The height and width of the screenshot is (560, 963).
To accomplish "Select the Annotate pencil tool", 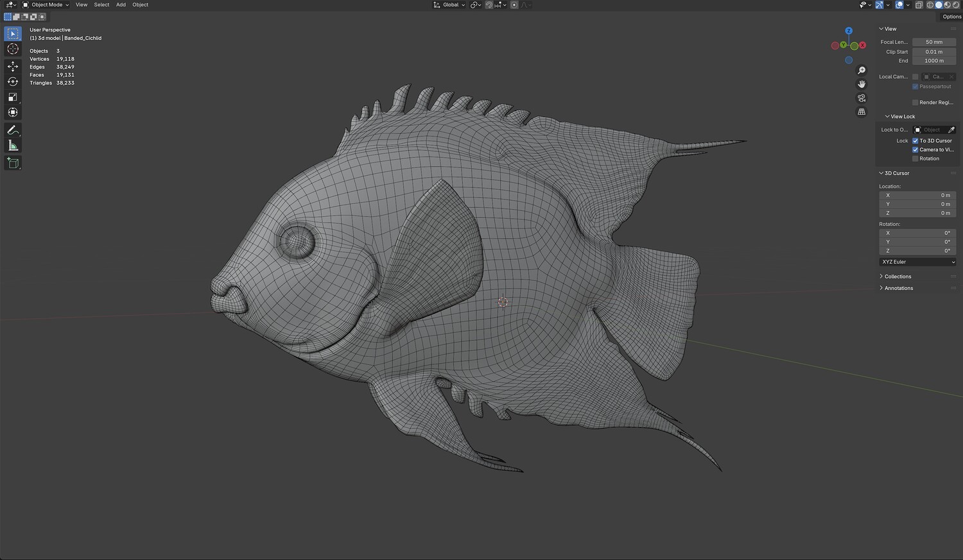I will pos(13,130).
